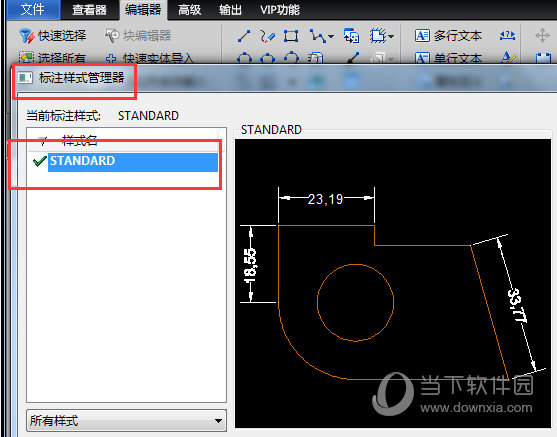Select the freehand spline pencil tool
Image resolution: width=557 pixels, height=437 pixels.
coord(267,36)
